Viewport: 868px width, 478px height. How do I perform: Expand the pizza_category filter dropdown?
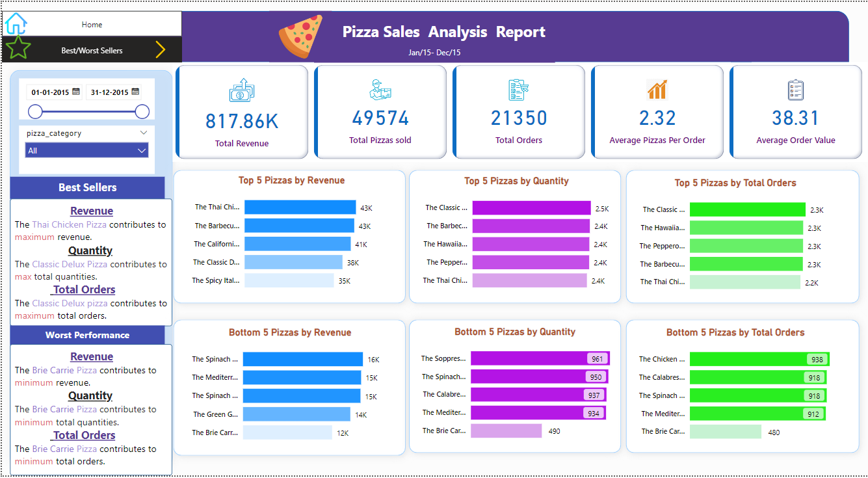tap(144, 132)
